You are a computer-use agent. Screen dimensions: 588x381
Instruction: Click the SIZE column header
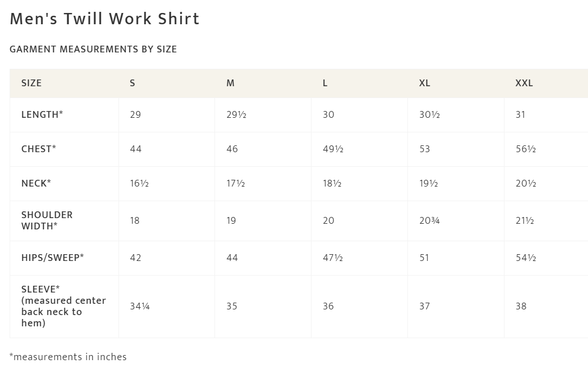[x=32, y=83]
